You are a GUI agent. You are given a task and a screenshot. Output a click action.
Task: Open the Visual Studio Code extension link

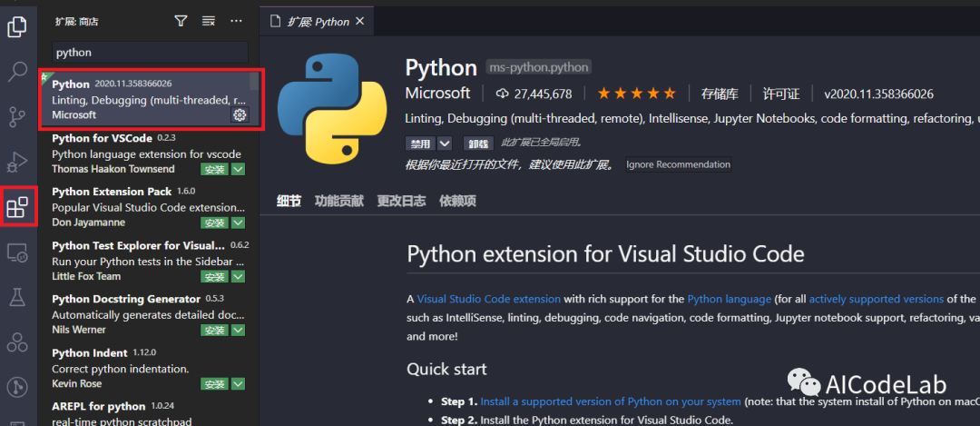point(489,299)
